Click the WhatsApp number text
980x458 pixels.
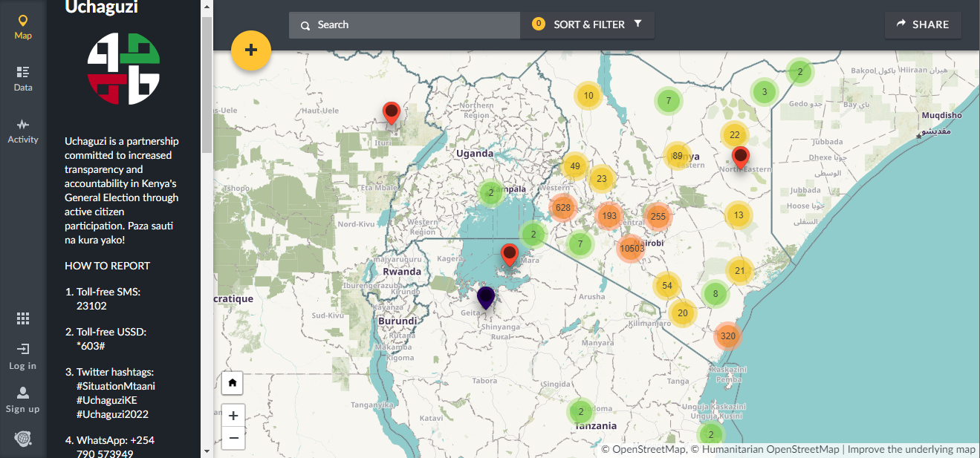[115, 447]
